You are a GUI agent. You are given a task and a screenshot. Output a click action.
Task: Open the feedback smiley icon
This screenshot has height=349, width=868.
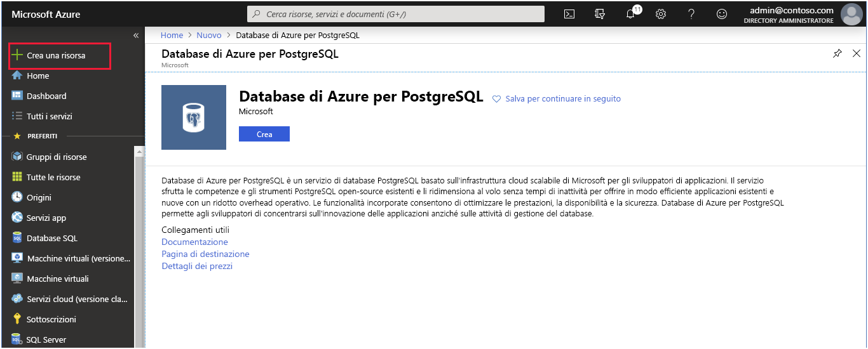(722, 14)
